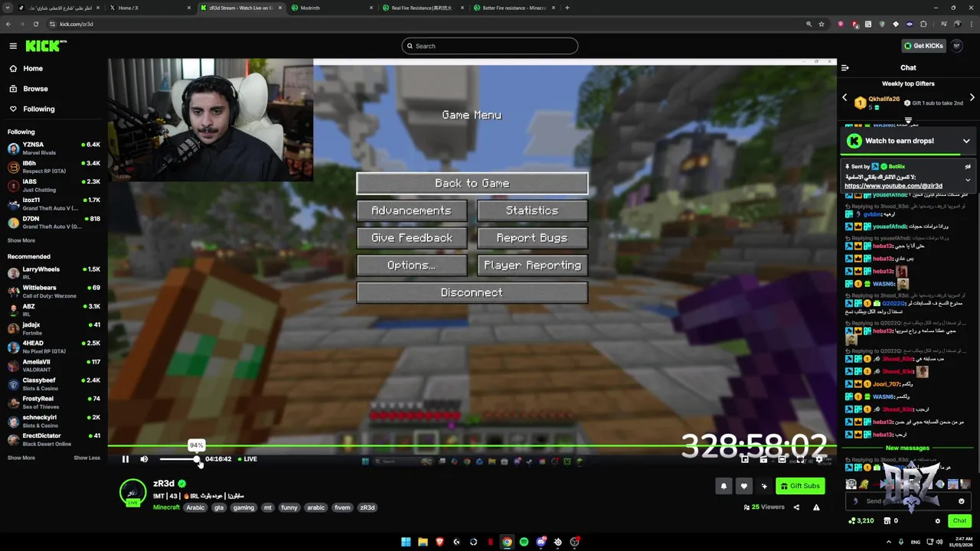Viewport: 980px width, 551px height.
Task: Toggle theater mode in the player
Action: tap(782, 459)
